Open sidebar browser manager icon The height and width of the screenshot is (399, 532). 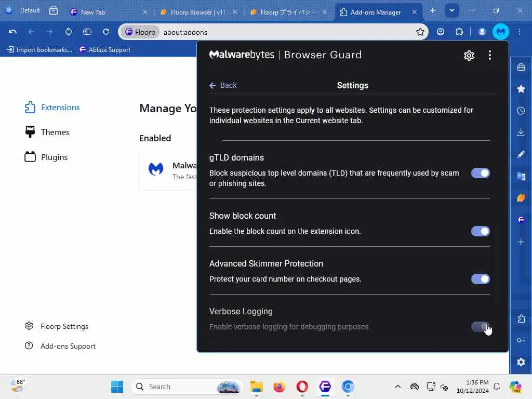(521, 67)
